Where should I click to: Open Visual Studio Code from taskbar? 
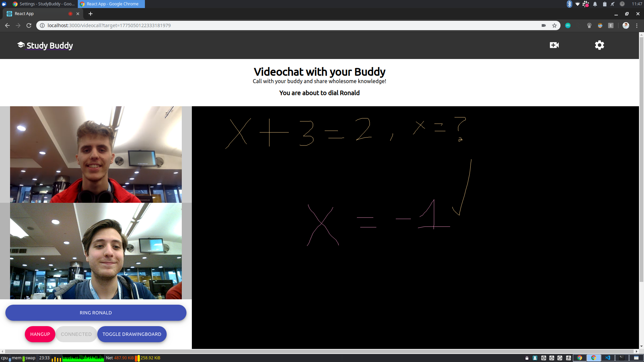[607, 358]
